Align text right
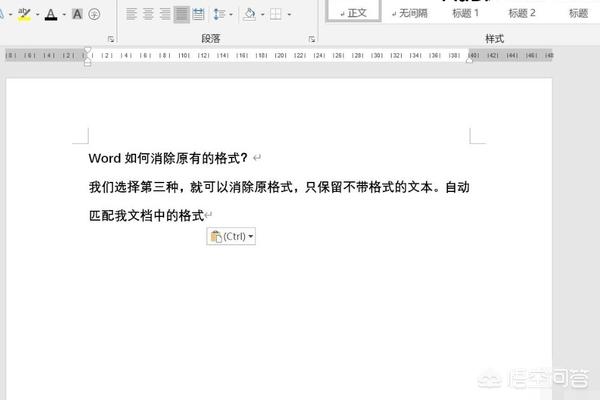 (165, 14)
